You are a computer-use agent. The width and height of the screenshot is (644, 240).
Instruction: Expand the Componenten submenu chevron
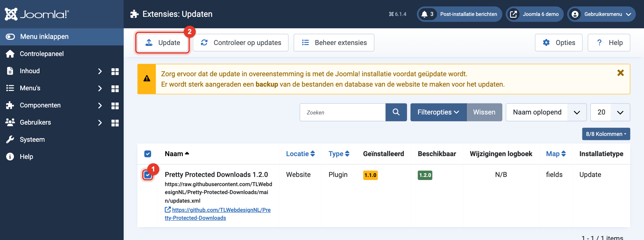(100, 106)
